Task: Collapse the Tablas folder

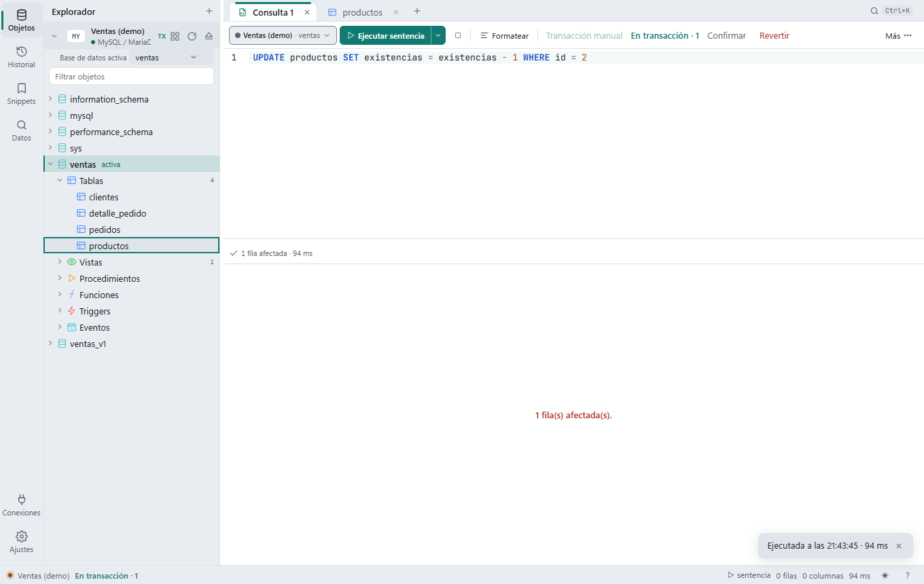Action: [x=60, y=181]
